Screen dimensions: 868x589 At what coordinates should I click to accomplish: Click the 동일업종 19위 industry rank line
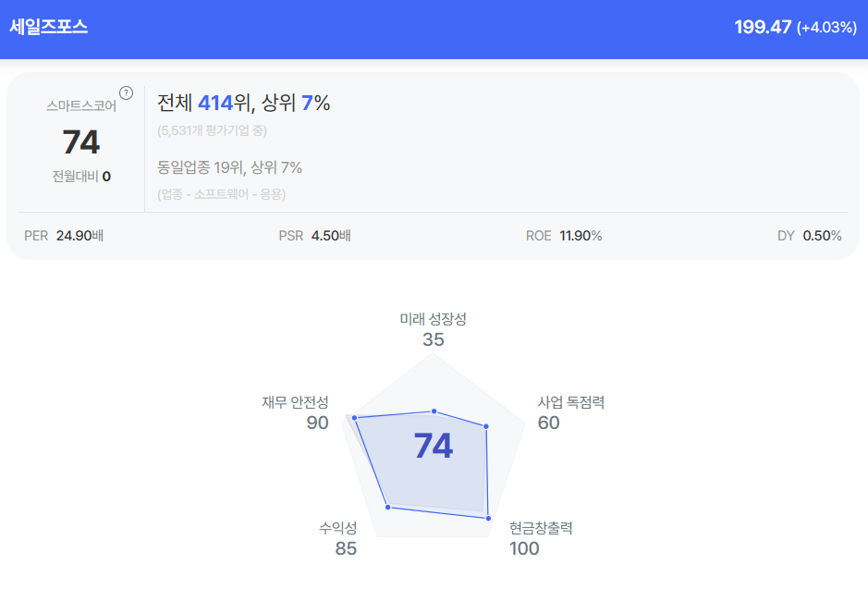pyautogui.click(x=230, y=167)
